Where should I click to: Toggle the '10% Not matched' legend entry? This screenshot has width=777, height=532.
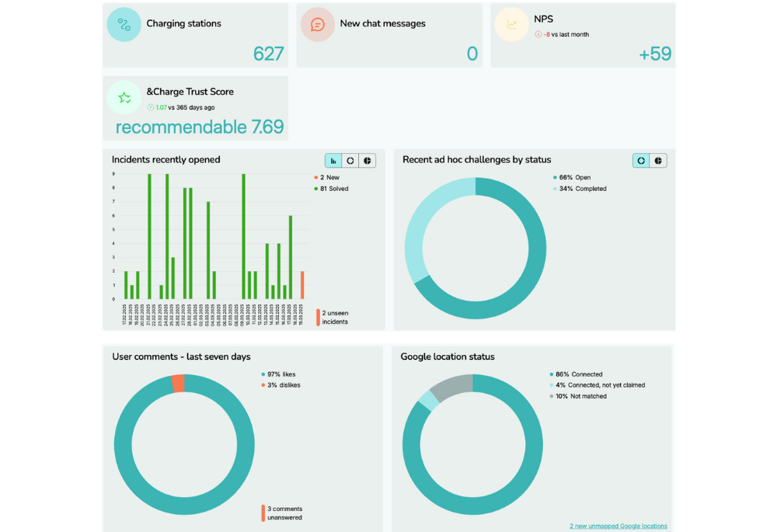578,396
